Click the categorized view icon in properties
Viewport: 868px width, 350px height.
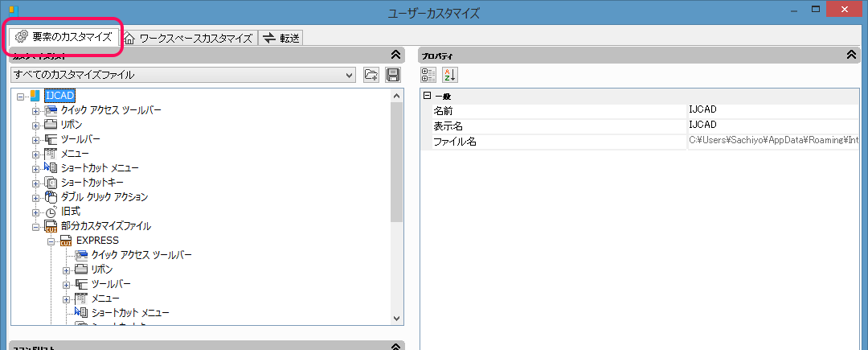point(428,75)
